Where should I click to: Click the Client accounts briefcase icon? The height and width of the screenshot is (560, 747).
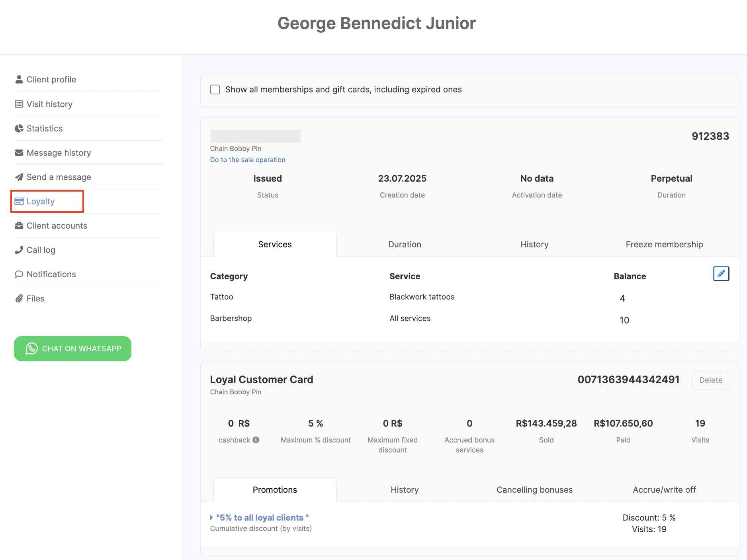coord(19,226)
